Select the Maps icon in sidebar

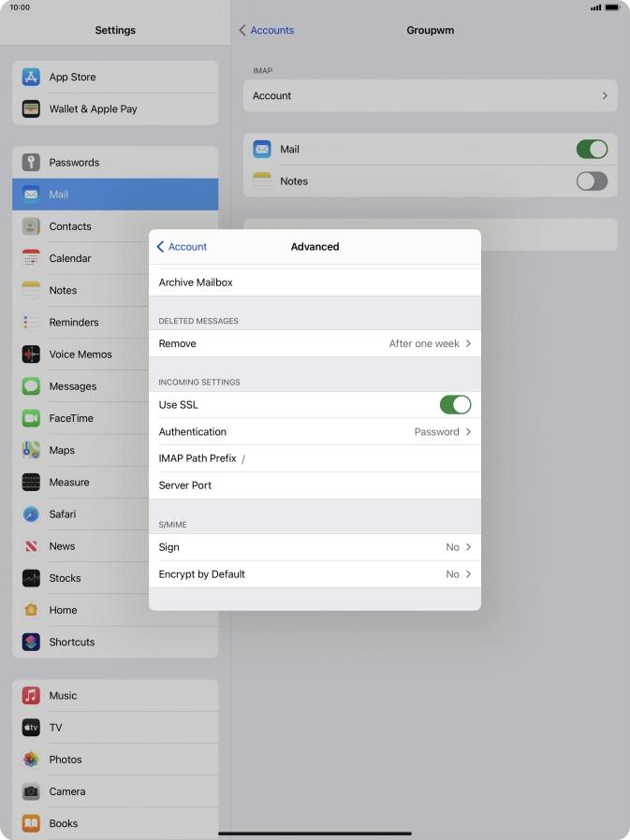31,450
